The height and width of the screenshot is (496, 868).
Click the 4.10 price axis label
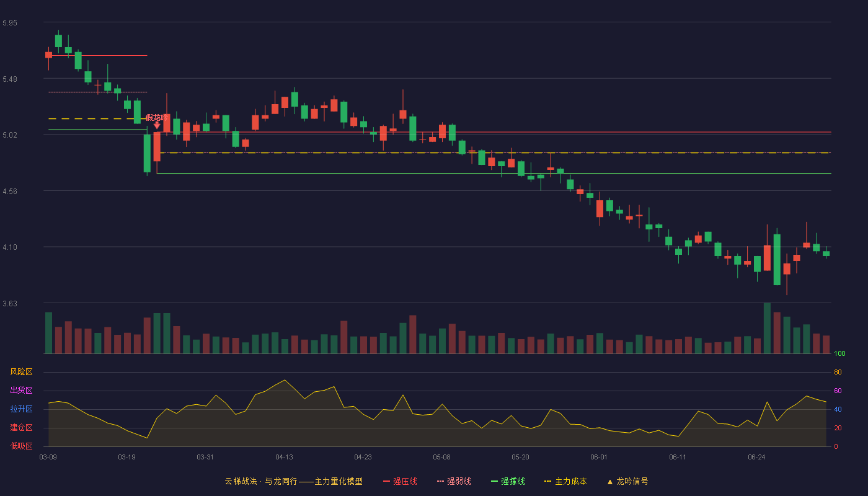click(10, 247)
